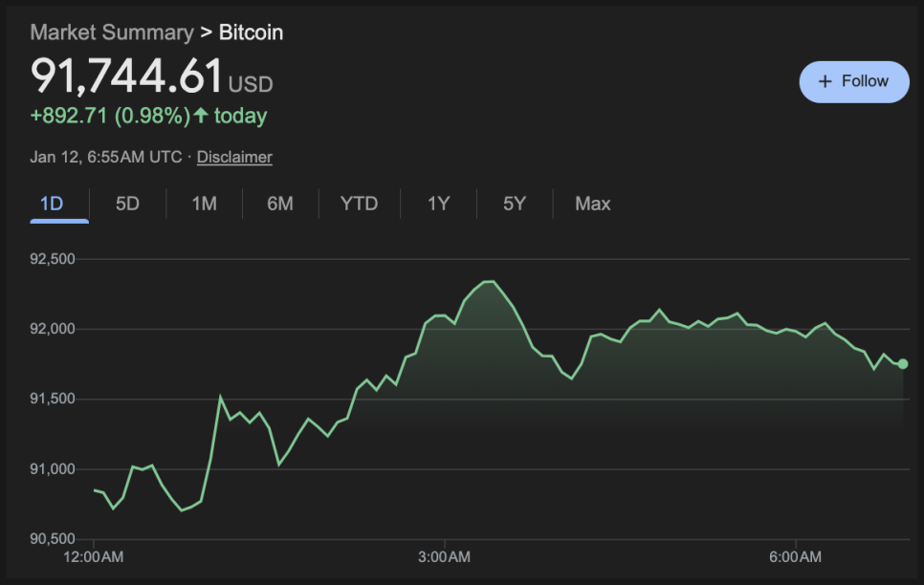View the 1Y chart range
Image resolution: width=924 pixels, height=585 pixels.
(x=438, y=204)
